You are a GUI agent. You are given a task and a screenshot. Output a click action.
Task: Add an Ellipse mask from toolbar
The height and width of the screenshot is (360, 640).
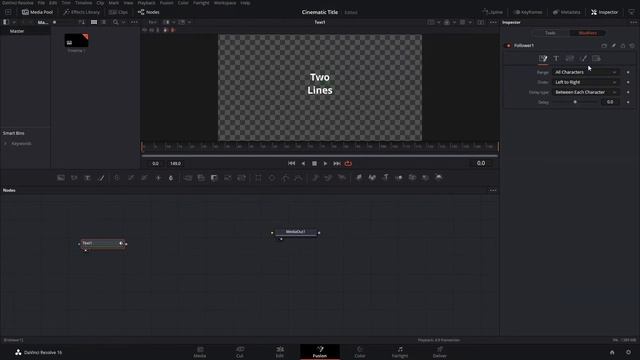[272, 178]
